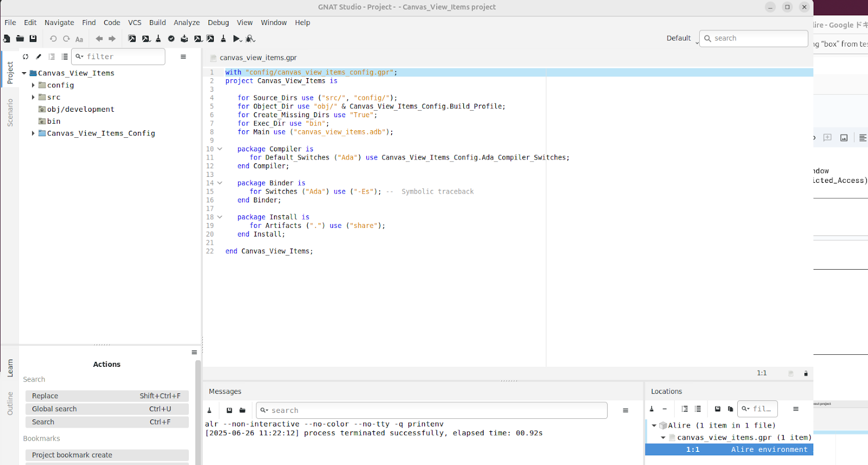Viewport: 868px width, 465px height.
Task: Open a file with the folder icon
Action: [20, 39]
